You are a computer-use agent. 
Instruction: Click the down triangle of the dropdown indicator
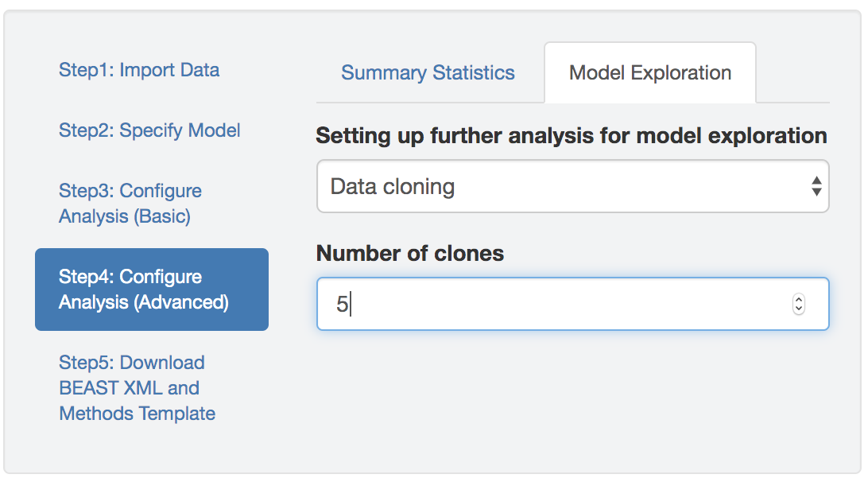(x=816, y=192)
